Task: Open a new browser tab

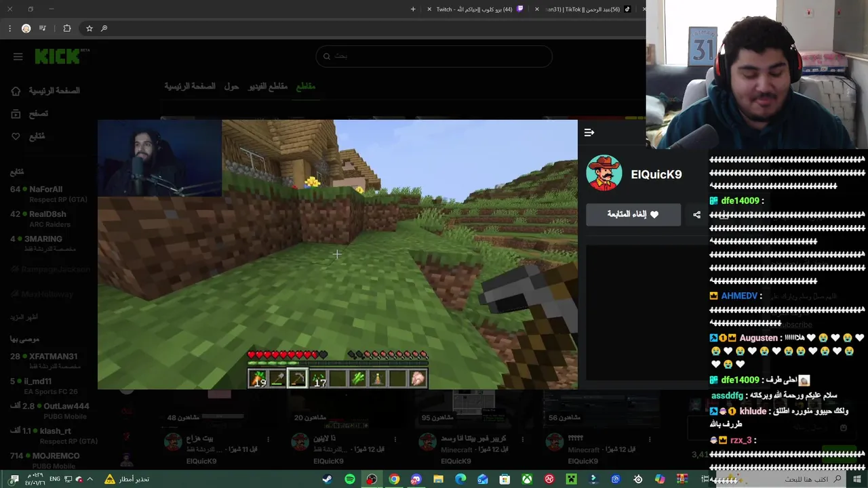Action: point(413,9)
